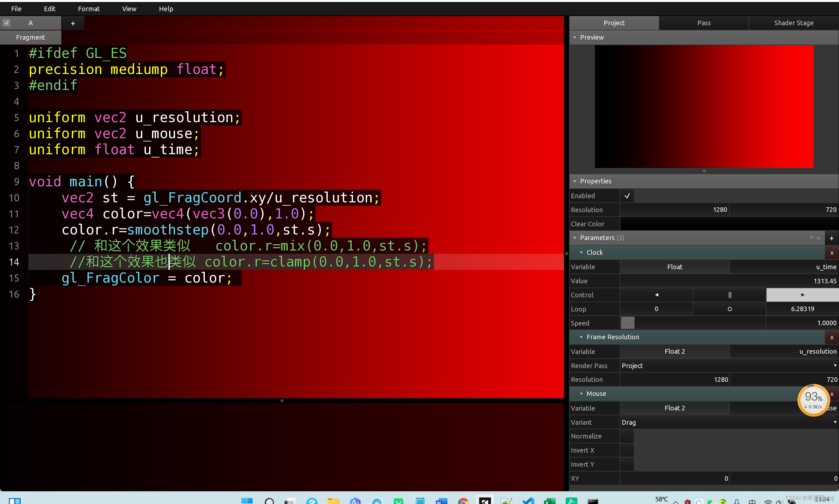839x504 pixels.
Task: Open the Format menu
Action: [x=89, y=9]
